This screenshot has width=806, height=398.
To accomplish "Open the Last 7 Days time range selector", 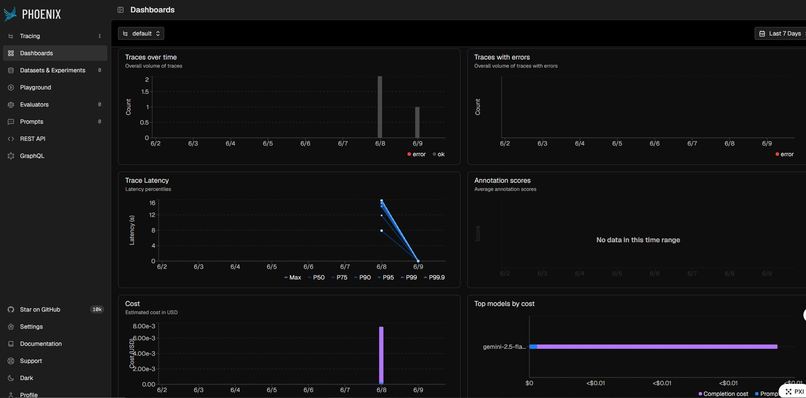I will (780, 33).
